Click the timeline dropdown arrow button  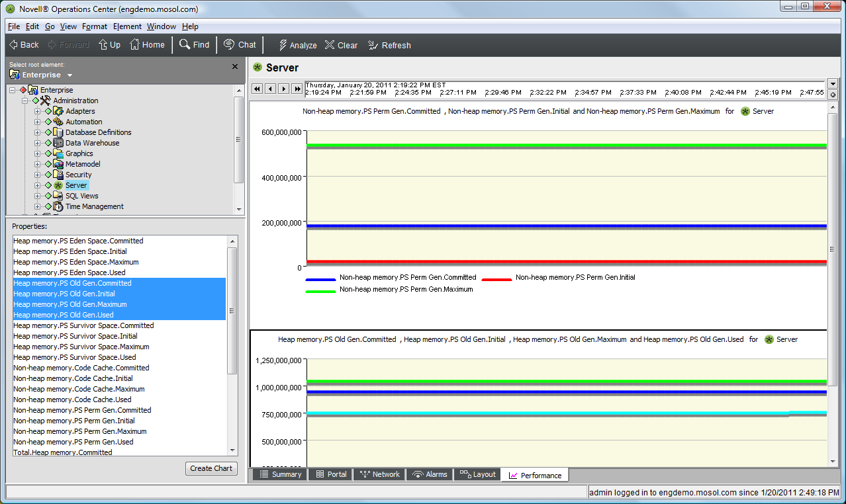click(833, 84)
